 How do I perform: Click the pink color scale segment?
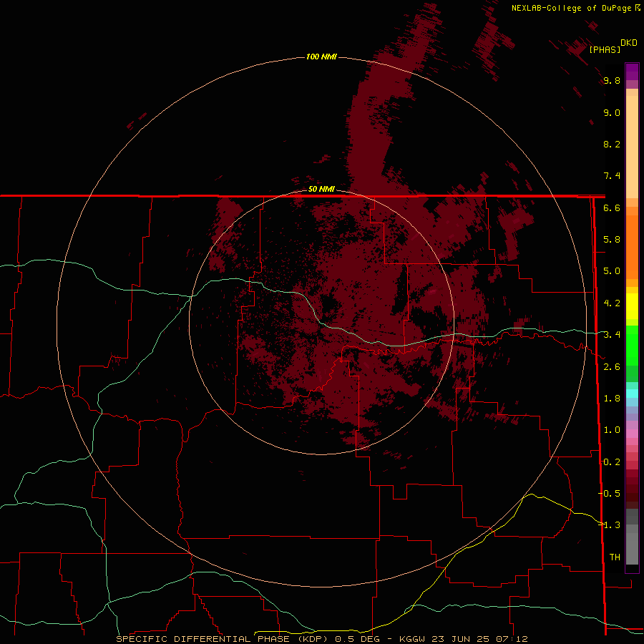pyautogui.click(x=632, y=434)
